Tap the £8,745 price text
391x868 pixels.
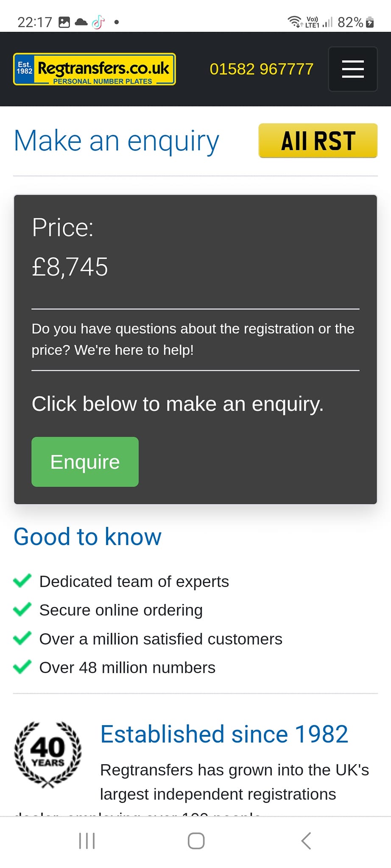tap(70, 267)
